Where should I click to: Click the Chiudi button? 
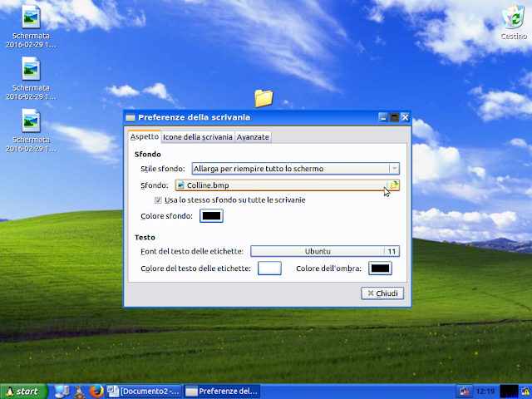point(382,293)
